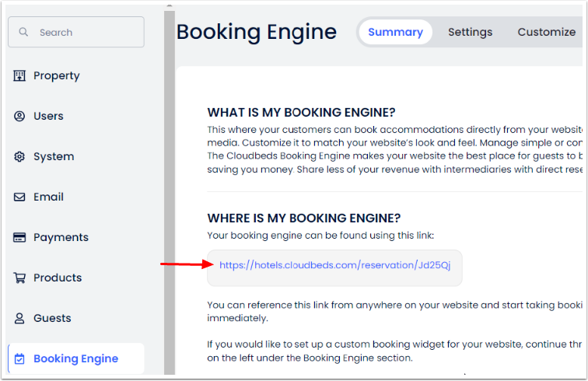This screenshot has width=588, height=381.
Task: Click the Email envelope icon
Action: (x=20, y=197)
